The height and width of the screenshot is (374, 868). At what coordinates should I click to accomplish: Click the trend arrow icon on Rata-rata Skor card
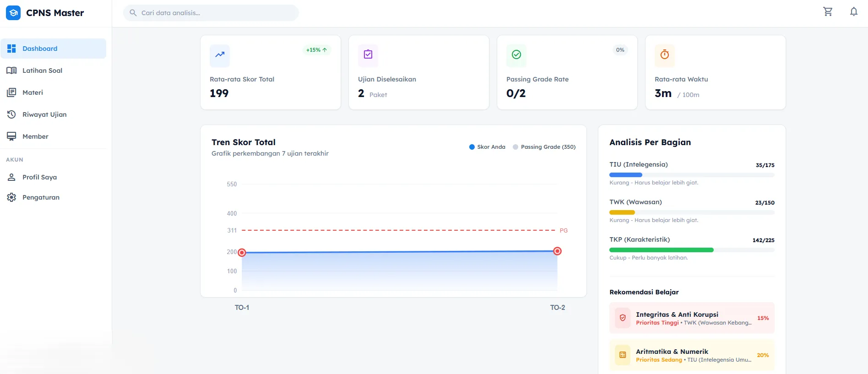(220, 54)
